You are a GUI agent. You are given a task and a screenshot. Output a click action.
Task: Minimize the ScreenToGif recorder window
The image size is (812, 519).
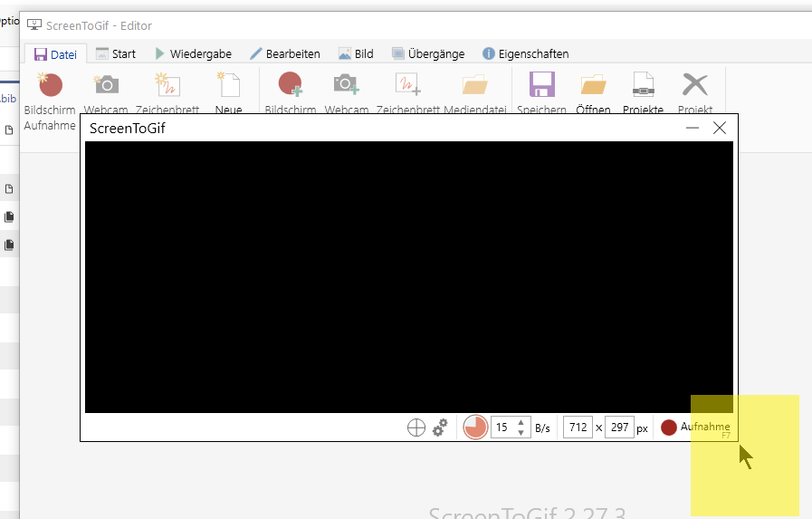[693, 128]
